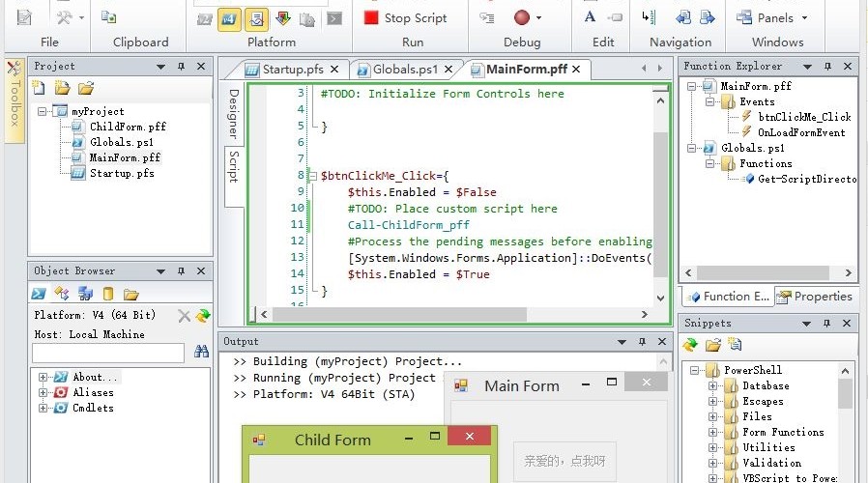The image size is (868, 483).
Task: Open the Project panel options dropdown arrow
Action: click(161, 67)
